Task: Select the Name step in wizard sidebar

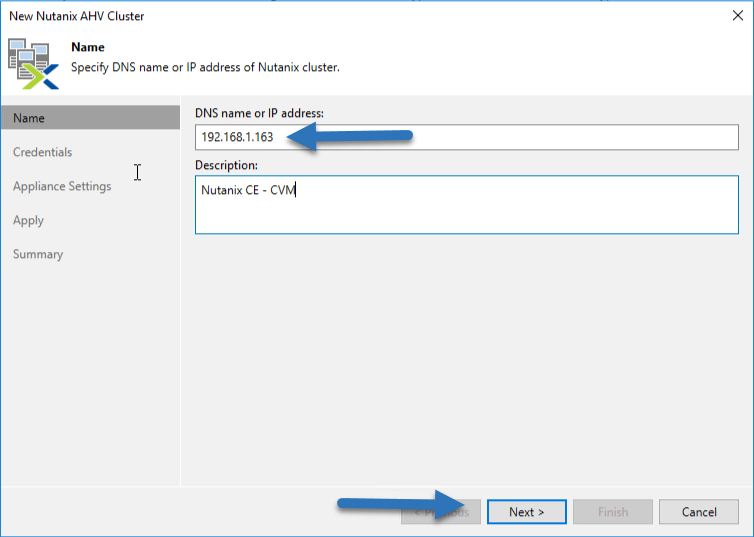Action: (x=90, y=118)
